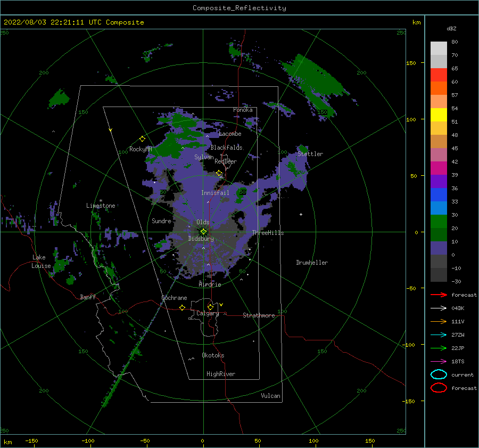Click the Airdrie city label
This screenshot has height=448, width=479.
point(210,284)
